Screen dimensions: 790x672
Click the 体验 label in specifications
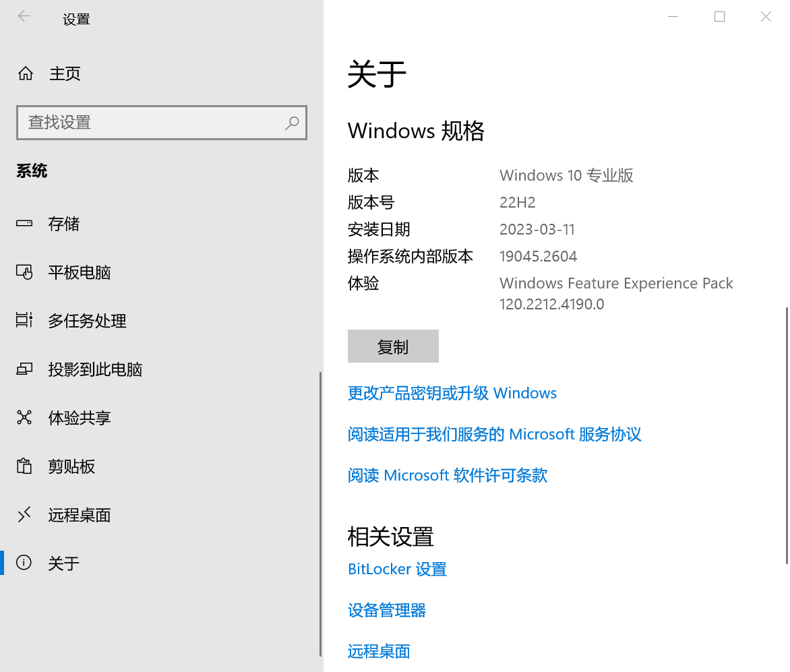363,283
